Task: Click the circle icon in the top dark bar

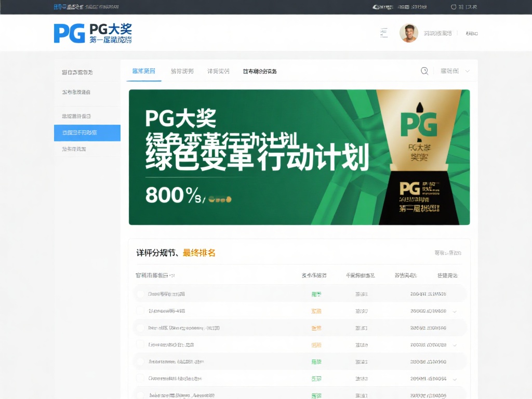Action: pos(453,7)
